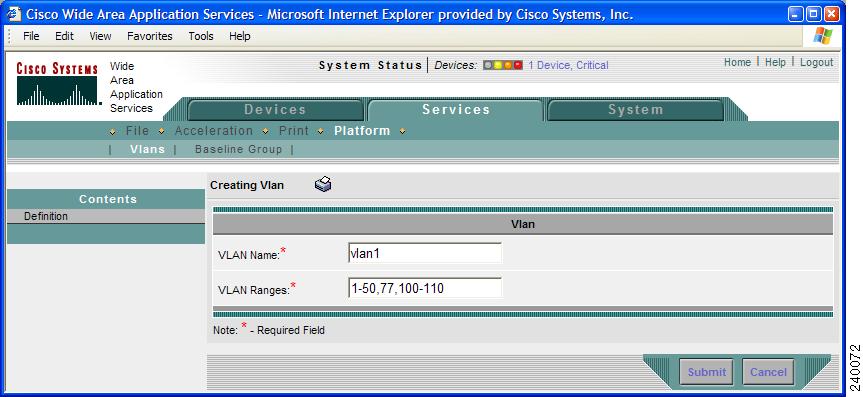Click the Required Field note text
This screenshot has width=863, height=397.
coord(269,330)
